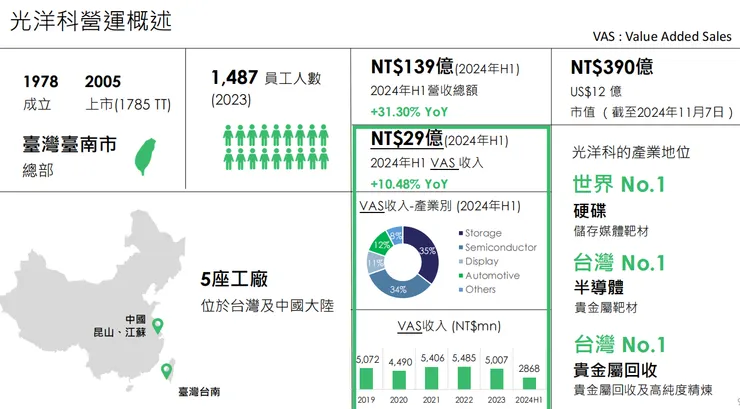
Task: Click the green employee figures graphic
Action: coord(276,147)
